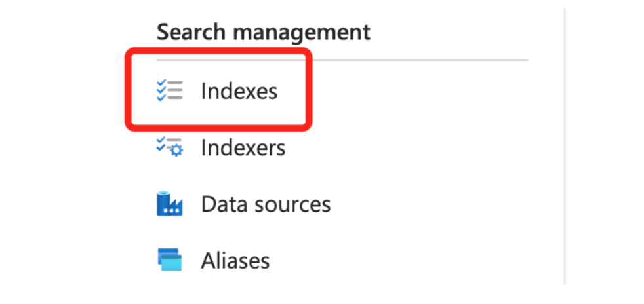The width and height of the screenshot is (644, 304).
Task: Go to Data sources
Action: (265, 204)
